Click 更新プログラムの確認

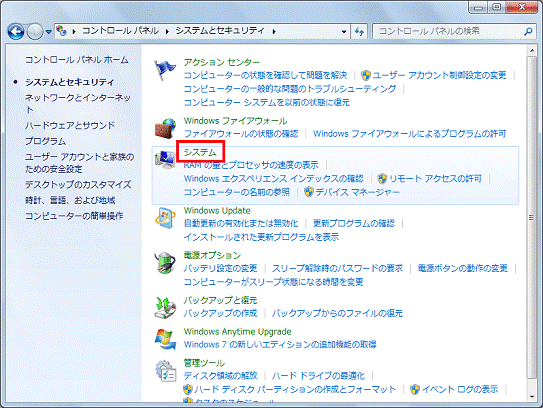354,223
